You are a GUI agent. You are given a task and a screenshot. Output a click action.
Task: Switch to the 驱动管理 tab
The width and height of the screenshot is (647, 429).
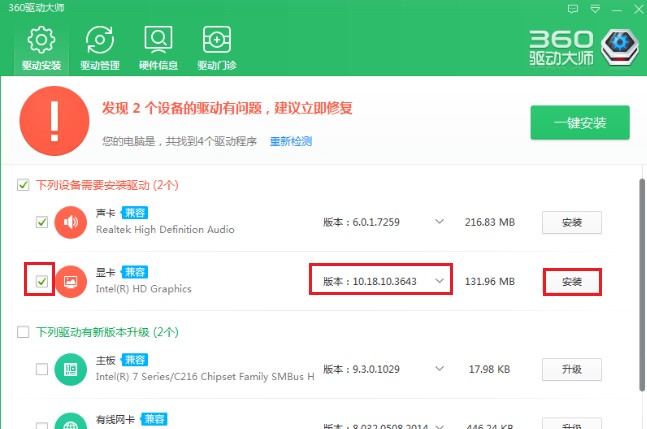(x=100, y=48)
